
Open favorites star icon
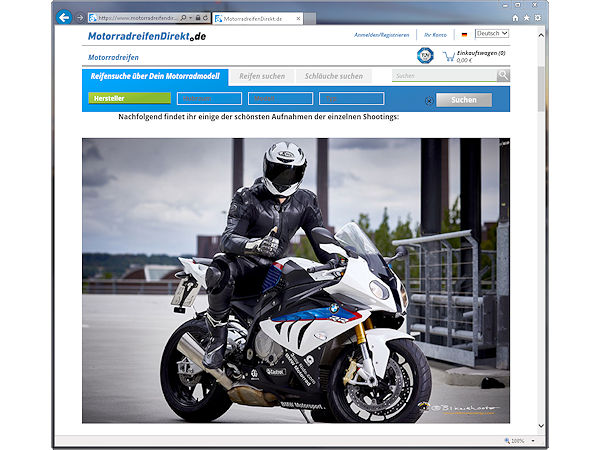tap(527, 18)
